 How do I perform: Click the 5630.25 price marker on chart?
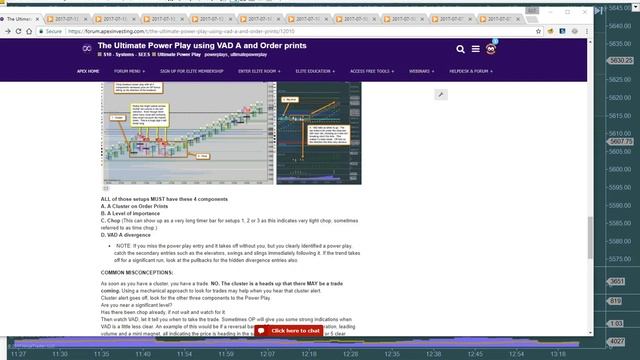[x=620, y=60]
